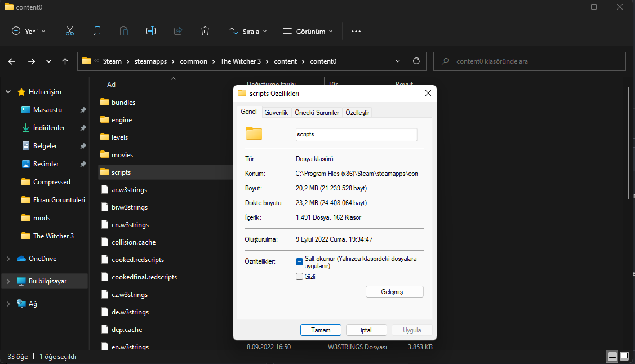Image resolution: width=635 pixels, height=364 pixels.
Task: Click the Delete trash icon
Action: (x=205, y=31)
